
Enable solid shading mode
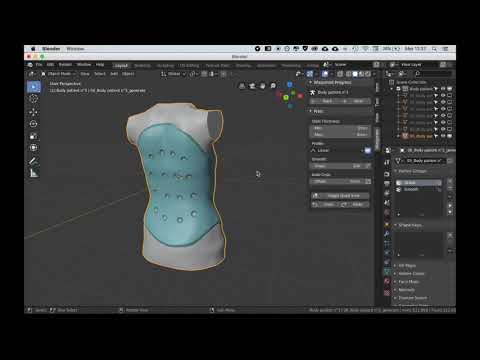tap(355, 74)
